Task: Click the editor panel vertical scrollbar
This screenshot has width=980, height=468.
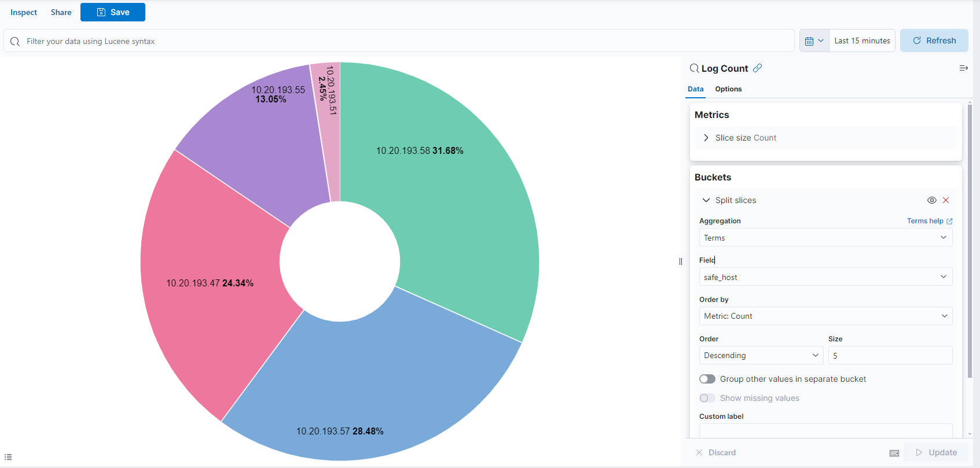Action: coord(970,241)
